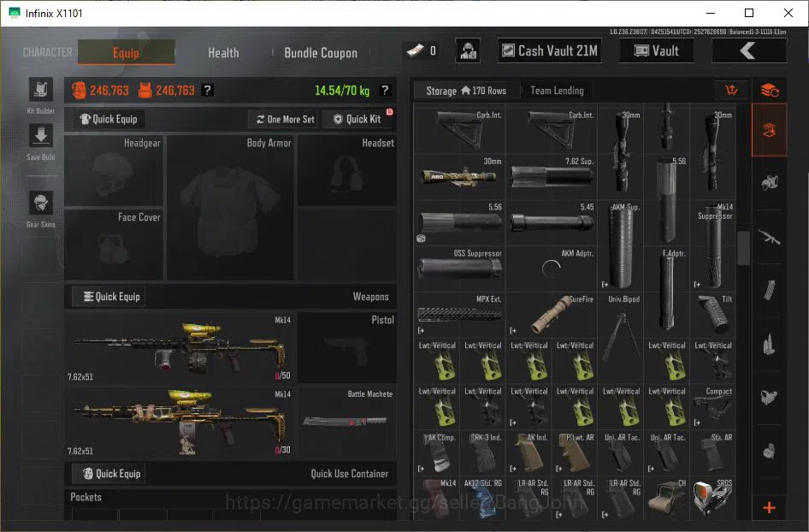Select the 7.62 Sup. suppressor item
Viewport: 809px width, 532px height.
[x=552, y=176]
